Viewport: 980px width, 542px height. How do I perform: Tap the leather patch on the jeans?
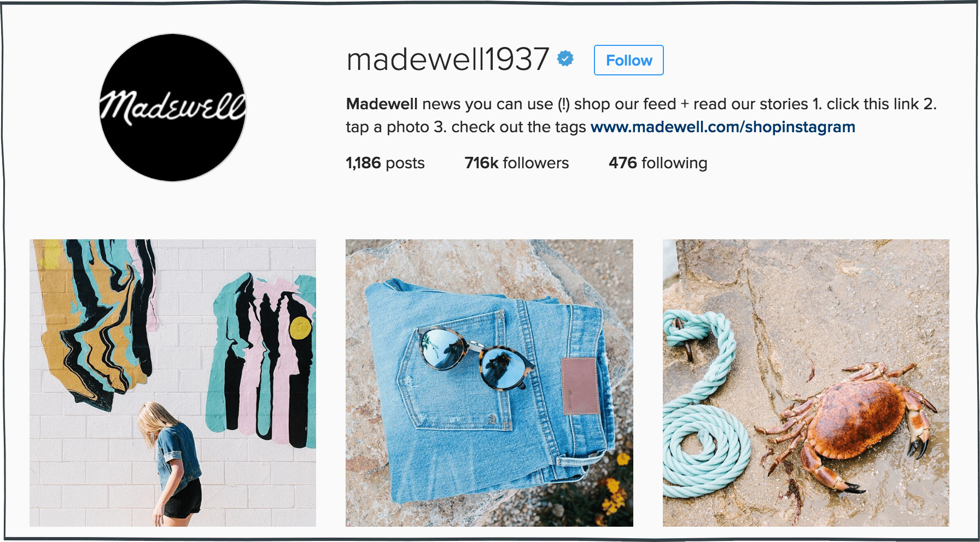point(579,386)
